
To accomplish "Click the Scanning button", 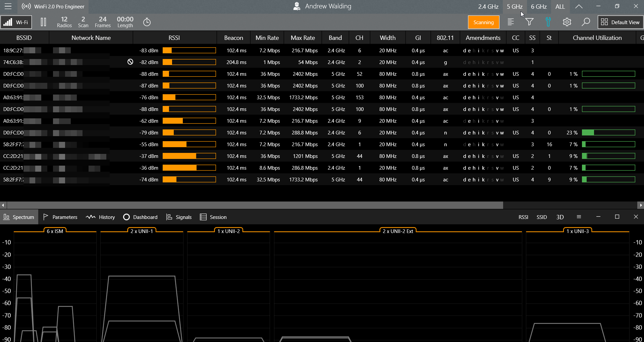I will (483, 22).
